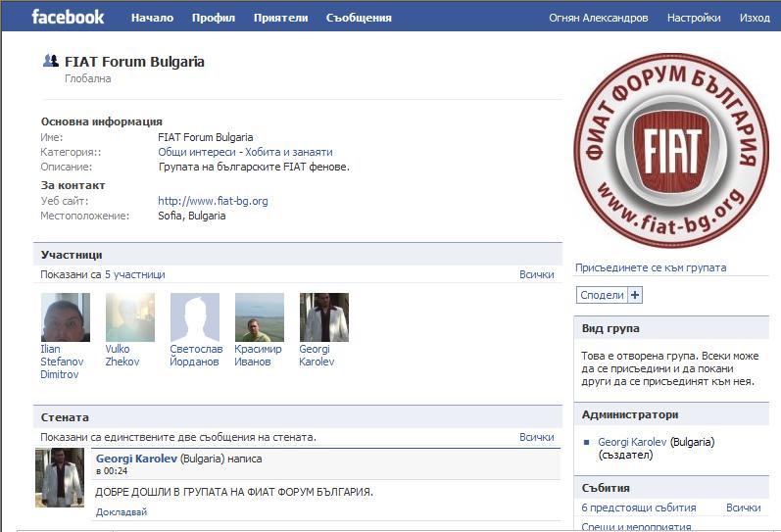Open Vulko Zhekov's profile photo
The width and height of the screenshot is (781, 532).
coord(129,317)
